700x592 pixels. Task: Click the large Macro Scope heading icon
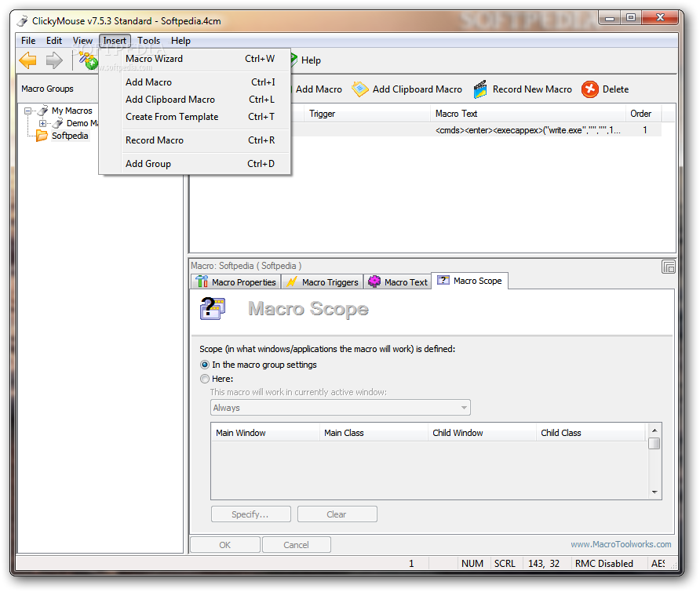tap(213, 308)
